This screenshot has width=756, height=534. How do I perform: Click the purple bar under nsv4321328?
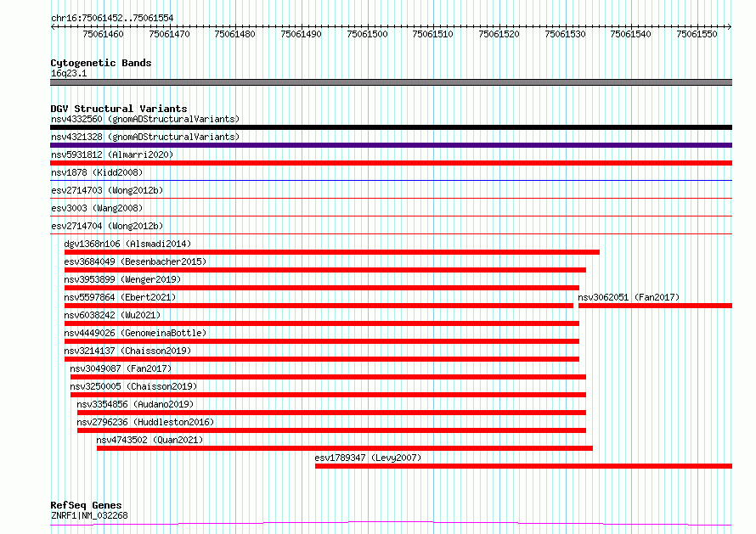(391, 145)
